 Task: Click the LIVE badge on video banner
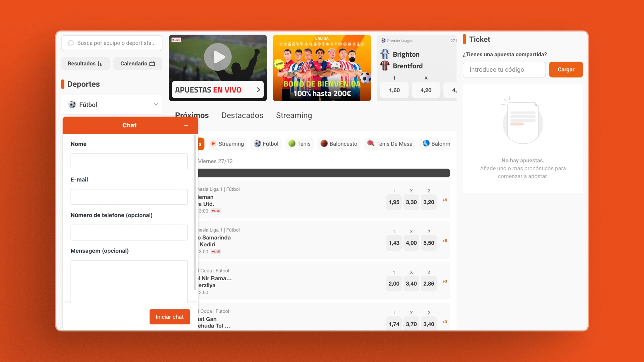tap(176, 40)
